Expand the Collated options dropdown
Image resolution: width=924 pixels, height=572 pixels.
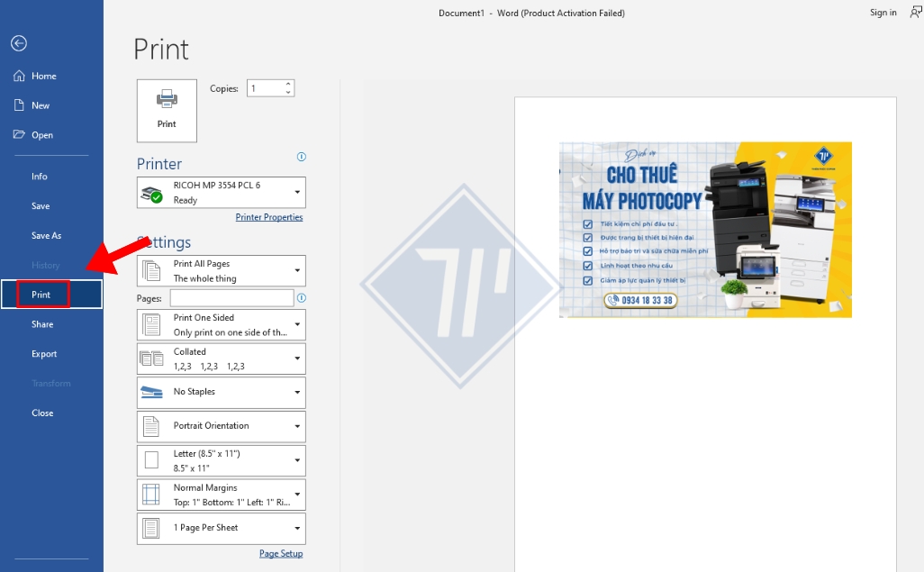221,359
